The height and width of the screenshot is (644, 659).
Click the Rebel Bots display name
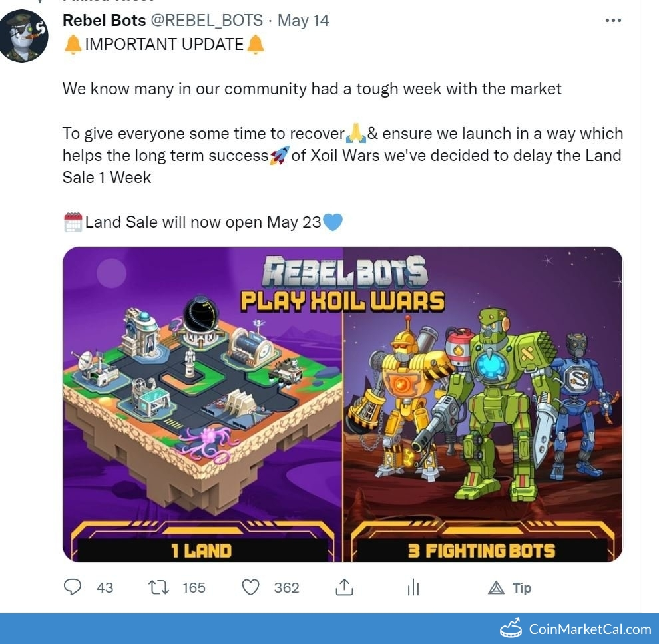pyautogui.click(x=105, y=20)
